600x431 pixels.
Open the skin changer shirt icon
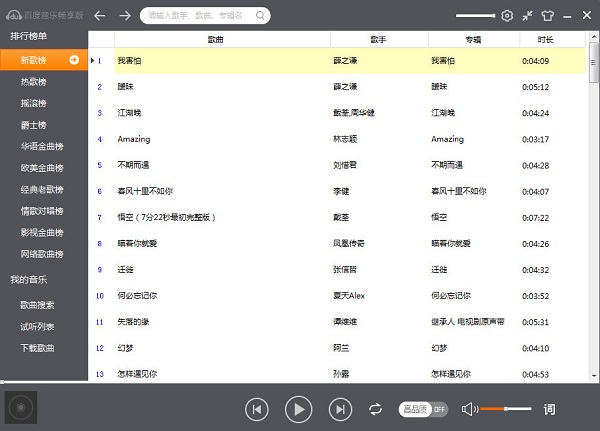point(547,15)
